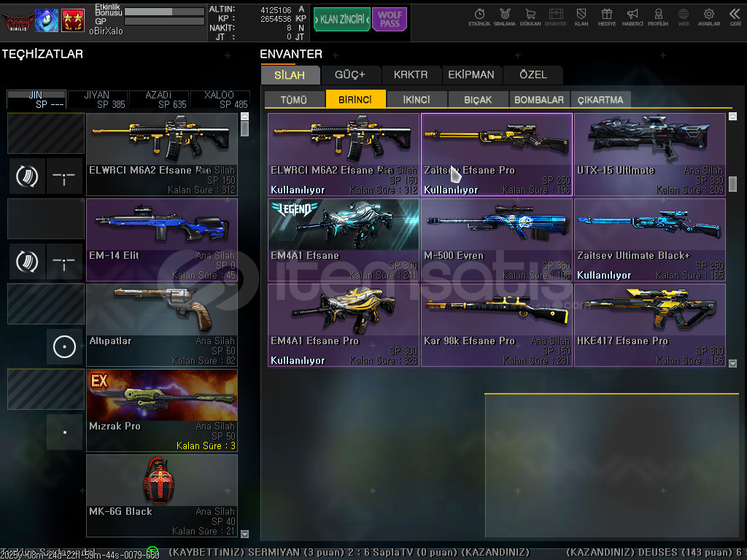The image size is (747, 560).
Task: Click the Envanter icon in top bar
Action: 555,17
